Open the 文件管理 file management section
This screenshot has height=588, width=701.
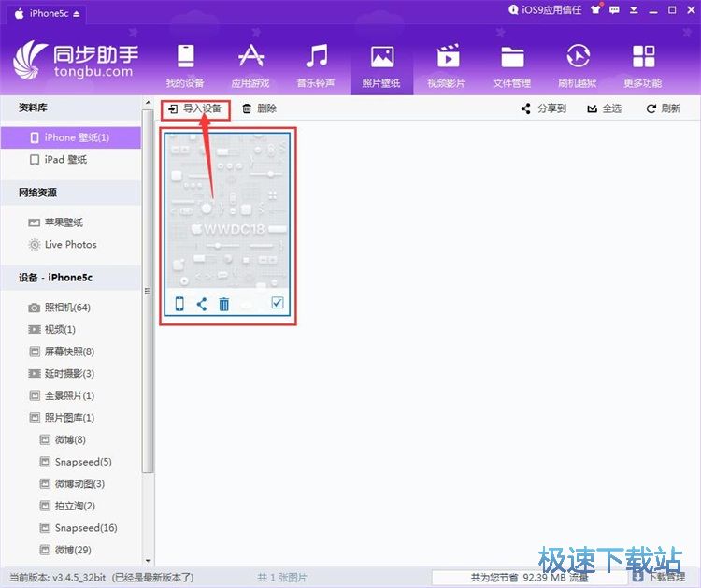[512, 66]
